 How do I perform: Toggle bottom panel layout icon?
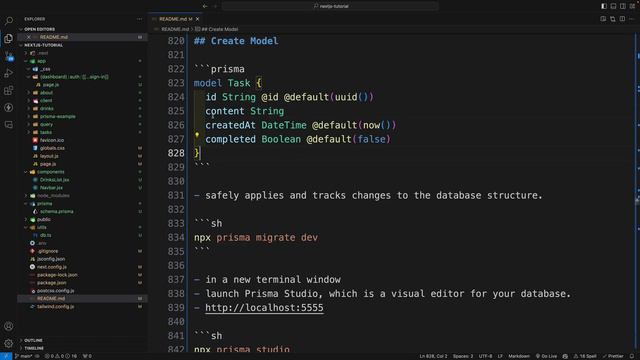click(x=613, y=6)
